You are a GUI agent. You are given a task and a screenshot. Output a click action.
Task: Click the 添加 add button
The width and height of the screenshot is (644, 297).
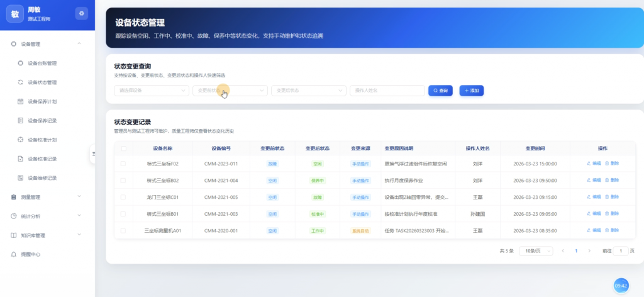click(x=472, y=91)
